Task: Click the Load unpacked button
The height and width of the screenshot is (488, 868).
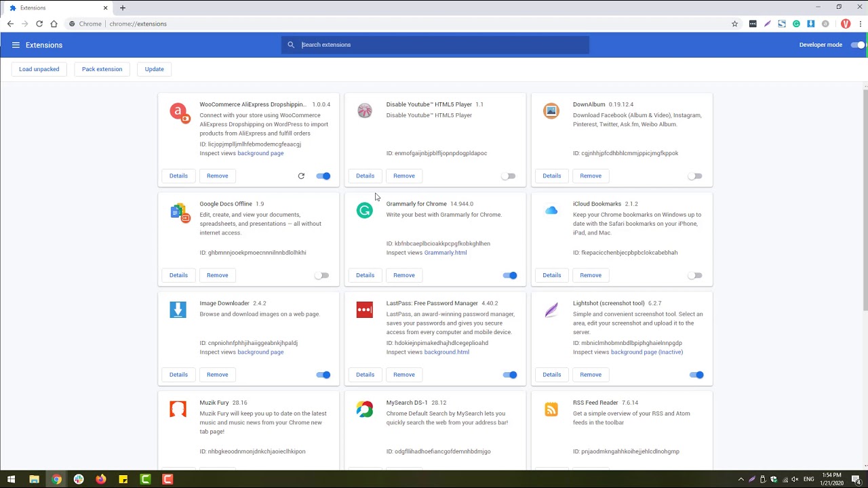Action: click(39, 69)
